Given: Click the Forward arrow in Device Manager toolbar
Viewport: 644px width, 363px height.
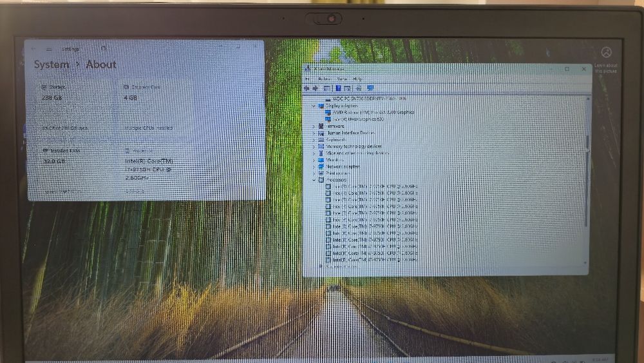Looking at the screenshot, I should [315, 88].
